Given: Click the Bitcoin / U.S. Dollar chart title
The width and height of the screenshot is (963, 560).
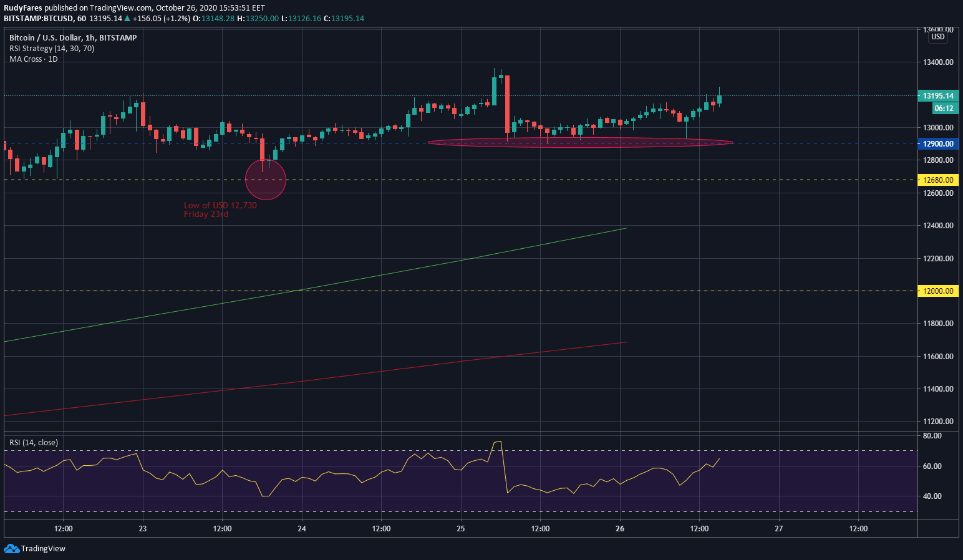Looking at the screenshot, I should point(72,38).
